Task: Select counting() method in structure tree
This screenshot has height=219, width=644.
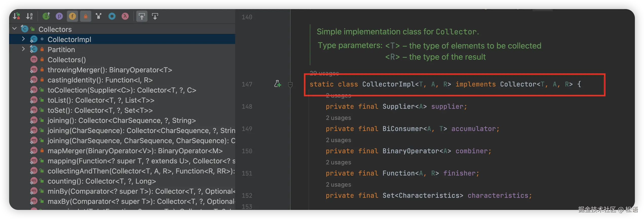Action: click(x=102, y=181)
